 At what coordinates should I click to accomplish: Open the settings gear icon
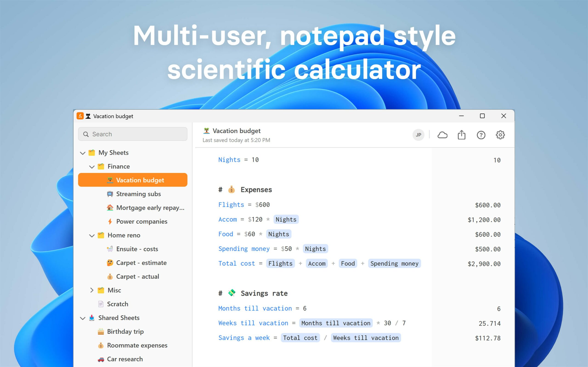[x=500, y=135]
